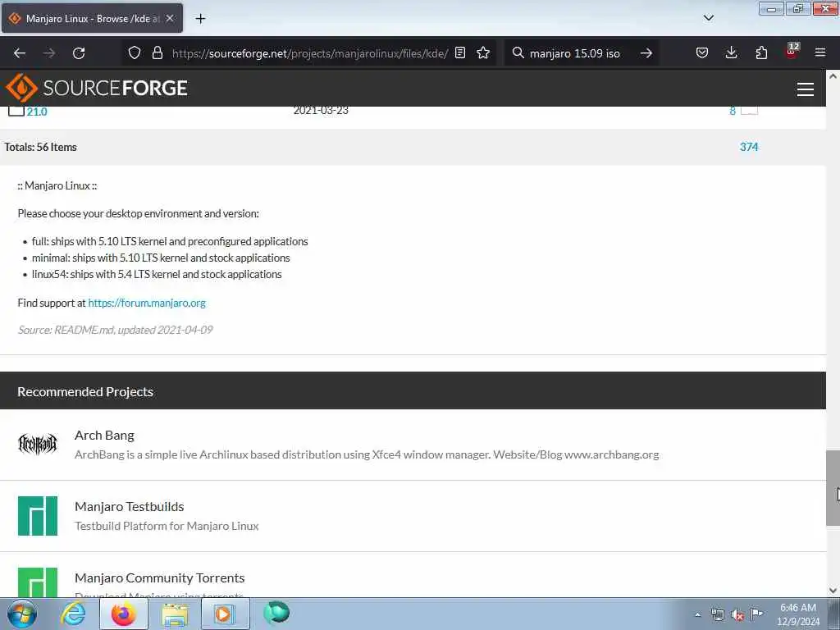Click the search magnifier icon
Screen dimensions: 840x630
(x=518, y=52)
